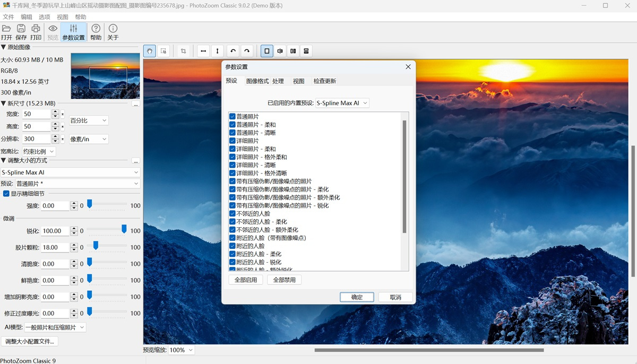637x364 pixels.
Task: Select the hand pan tool
Action: pyautogui.click(x=149, y=50)
